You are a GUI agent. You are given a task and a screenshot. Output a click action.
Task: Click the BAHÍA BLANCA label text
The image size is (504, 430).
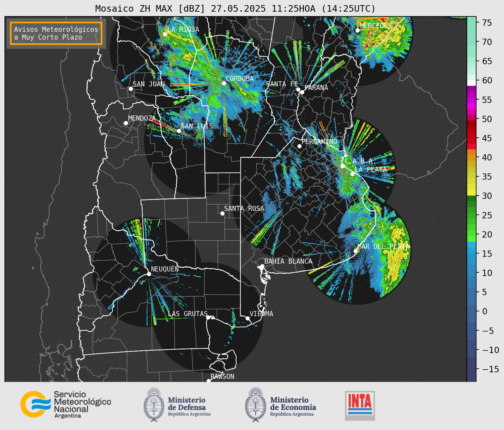[288, 261]
